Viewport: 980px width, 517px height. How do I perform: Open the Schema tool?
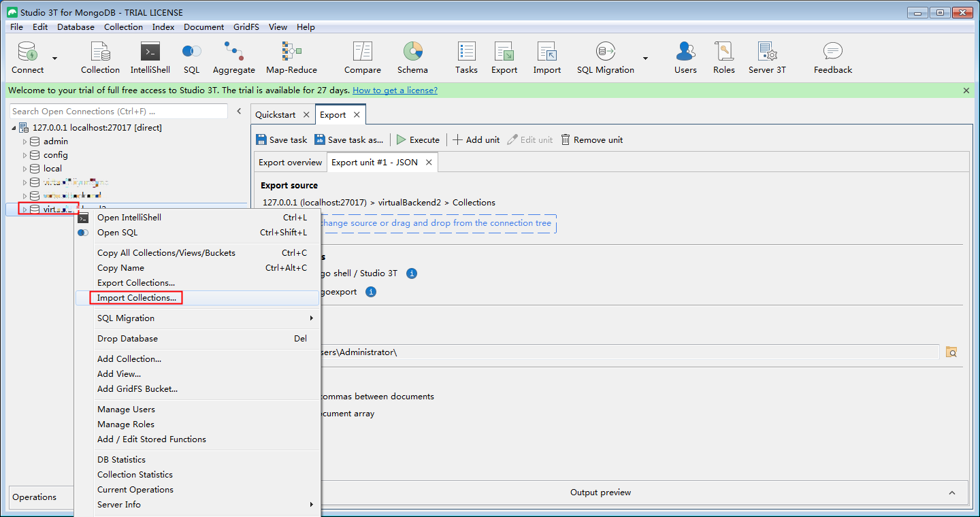click(x=412, y=58)
